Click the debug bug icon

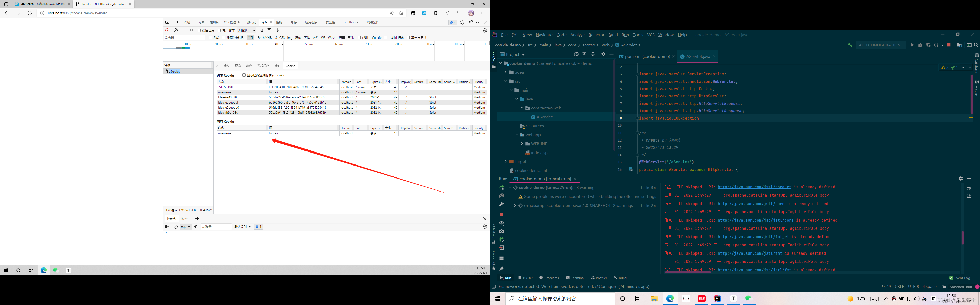click(920, 45)
